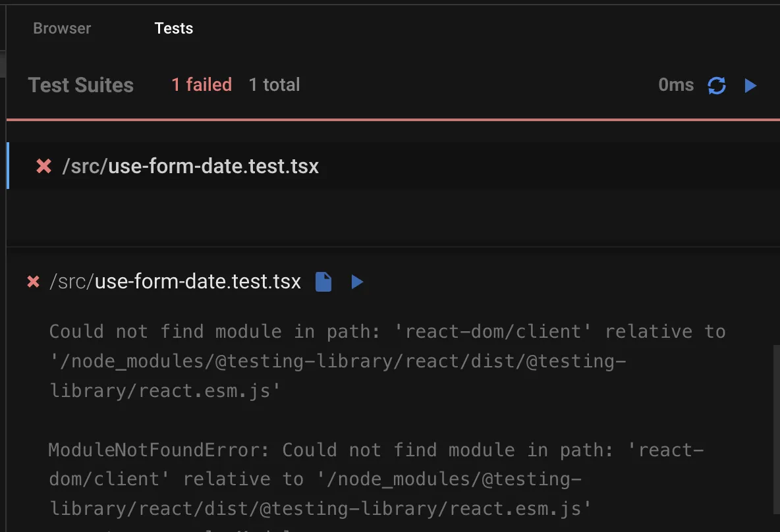Click the "1 total" count
780x532 pixels.
coord(274,85)
